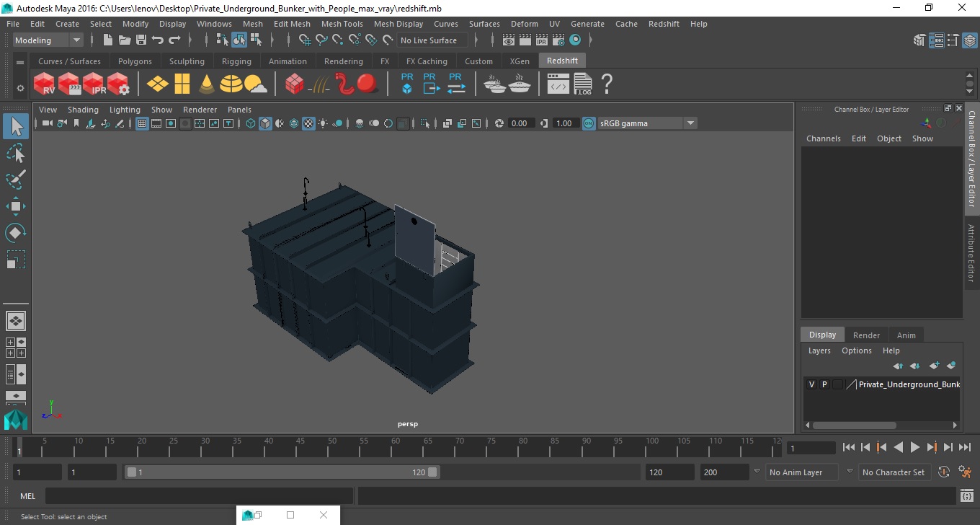
Task: Click the time range slider bar
Action: point(282,472)
